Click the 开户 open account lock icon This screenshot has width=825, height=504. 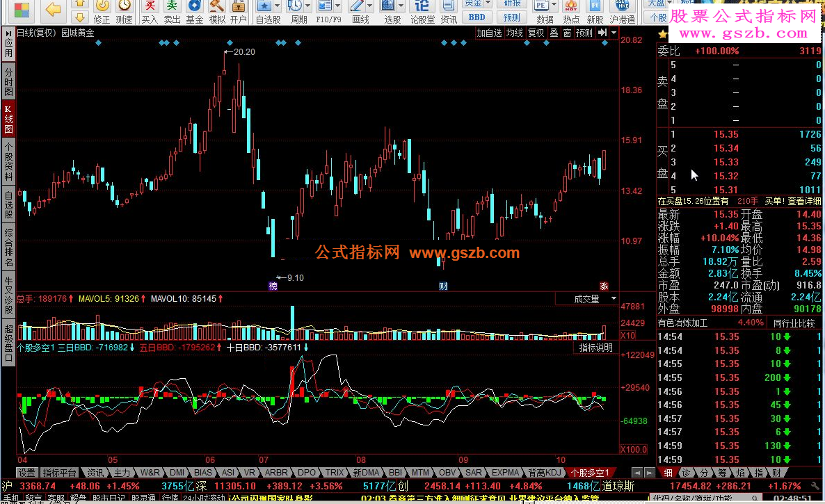239,12
